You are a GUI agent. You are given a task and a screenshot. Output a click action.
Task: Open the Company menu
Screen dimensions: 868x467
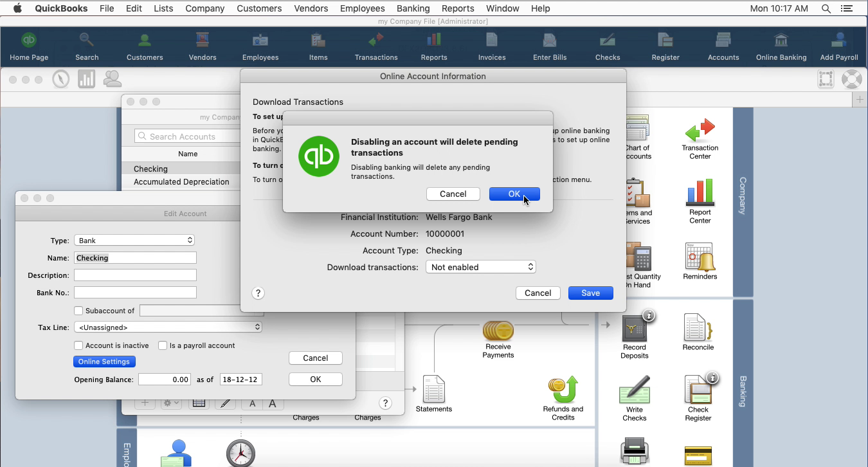click(x=204, y=8)
